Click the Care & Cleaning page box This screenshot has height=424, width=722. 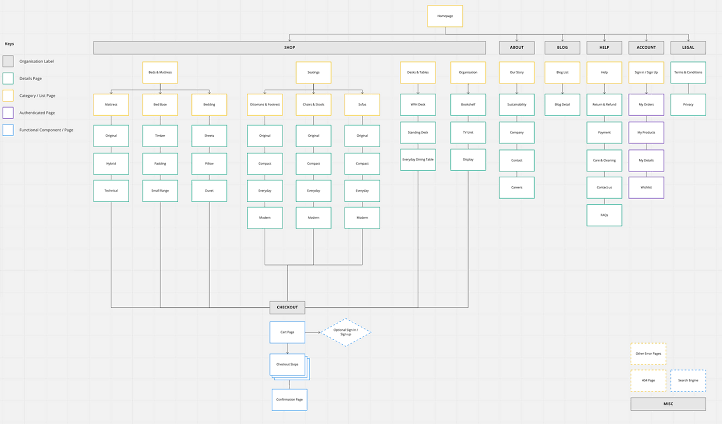coord(604,161)
